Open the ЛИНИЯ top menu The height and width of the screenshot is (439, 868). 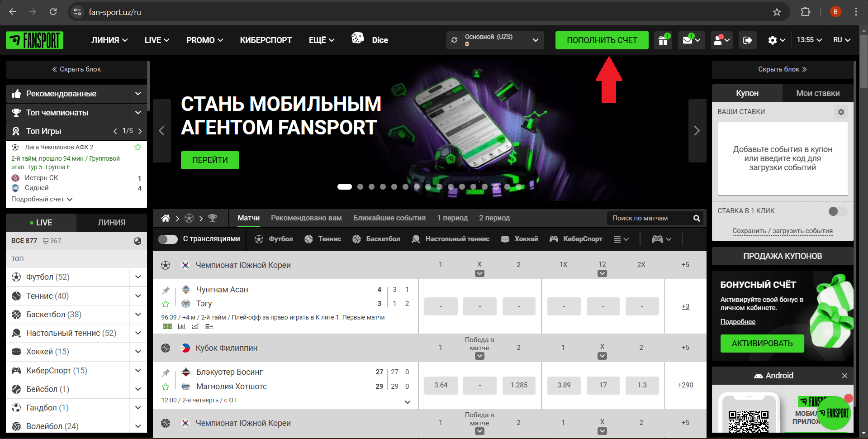109,40
